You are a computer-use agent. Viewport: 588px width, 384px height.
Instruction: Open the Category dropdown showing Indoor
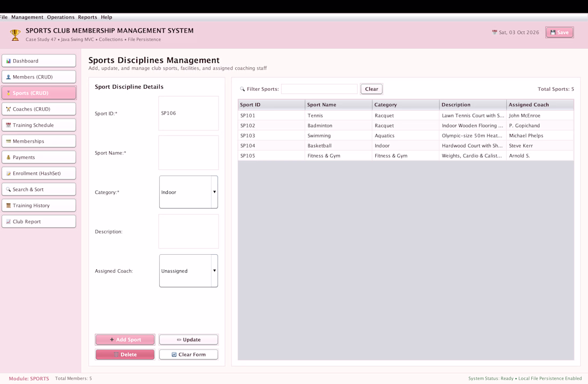coord(189,192)
